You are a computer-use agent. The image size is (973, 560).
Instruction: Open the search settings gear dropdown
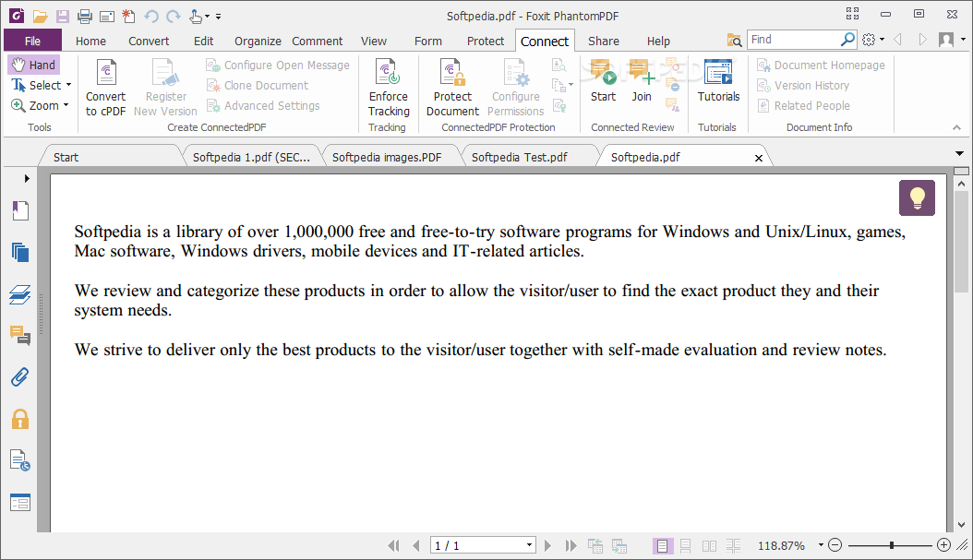[872, 40]
